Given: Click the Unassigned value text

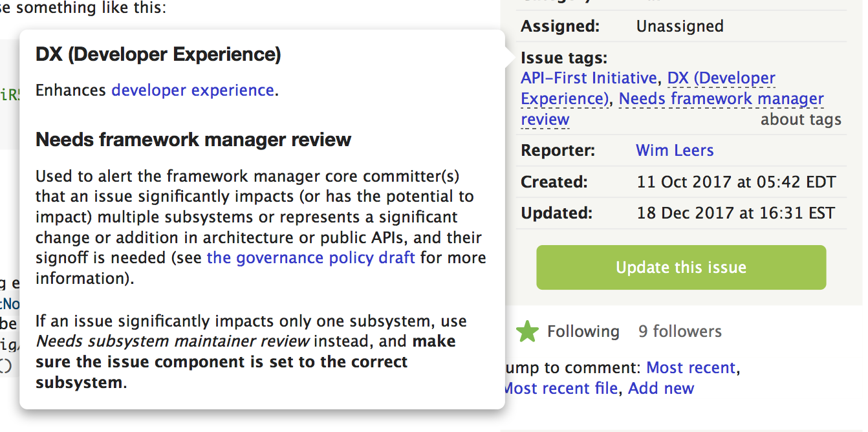Looking at the screenshot, I should 680,27.
